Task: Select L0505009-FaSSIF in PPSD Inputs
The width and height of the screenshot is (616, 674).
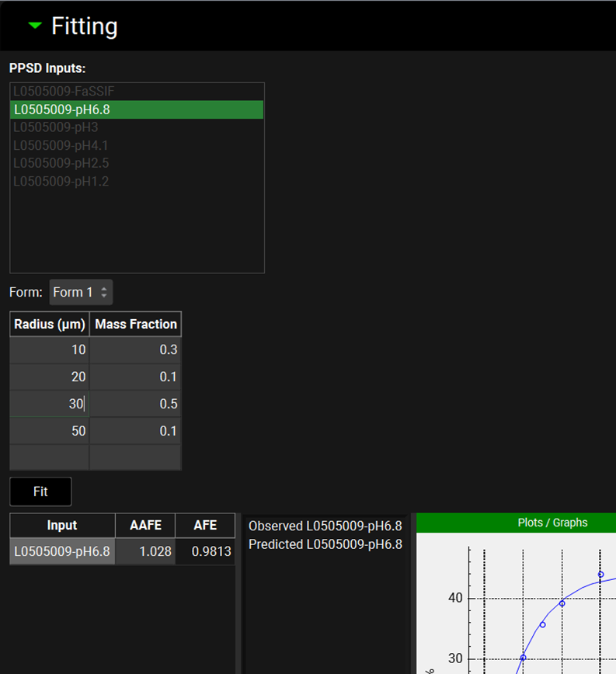Action: [64, 92]
